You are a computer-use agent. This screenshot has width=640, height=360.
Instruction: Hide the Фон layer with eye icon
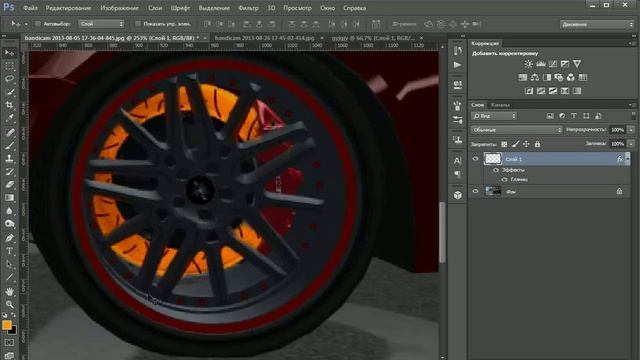point(476,191)
